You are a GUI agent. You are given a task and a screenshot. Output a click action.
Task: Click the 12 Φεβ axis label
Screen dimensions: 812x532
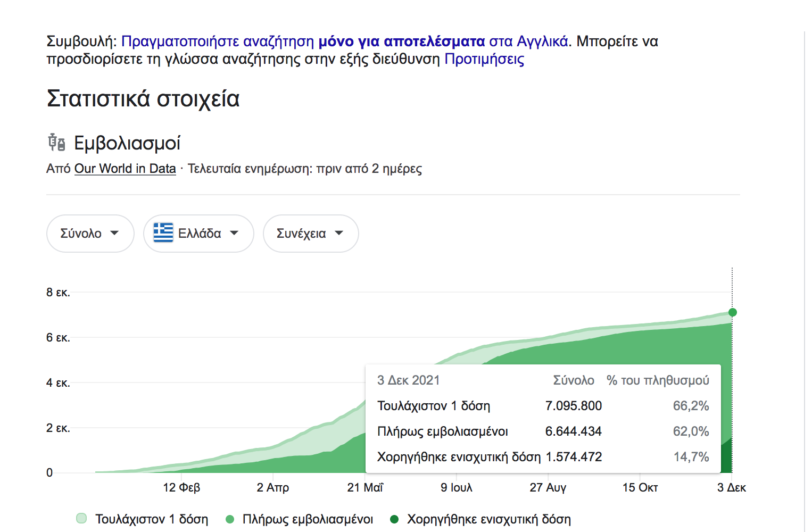click(x=181, y=487)
